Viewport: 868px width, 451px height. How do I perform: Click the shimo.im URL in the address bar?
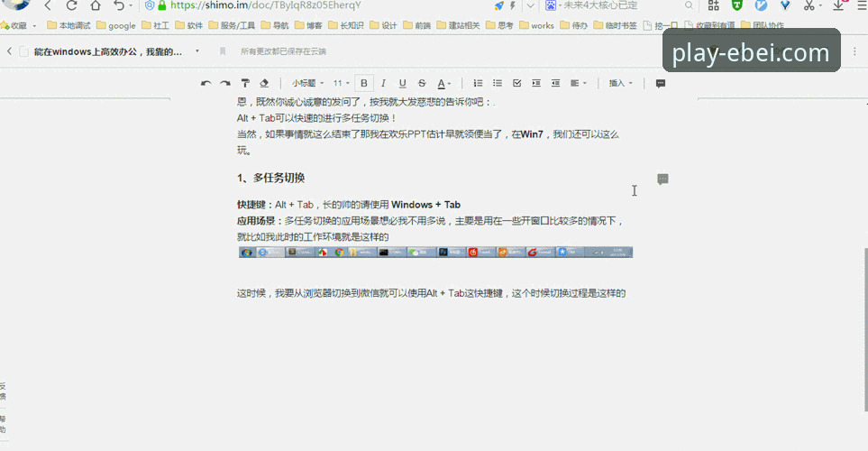(266, 5)
